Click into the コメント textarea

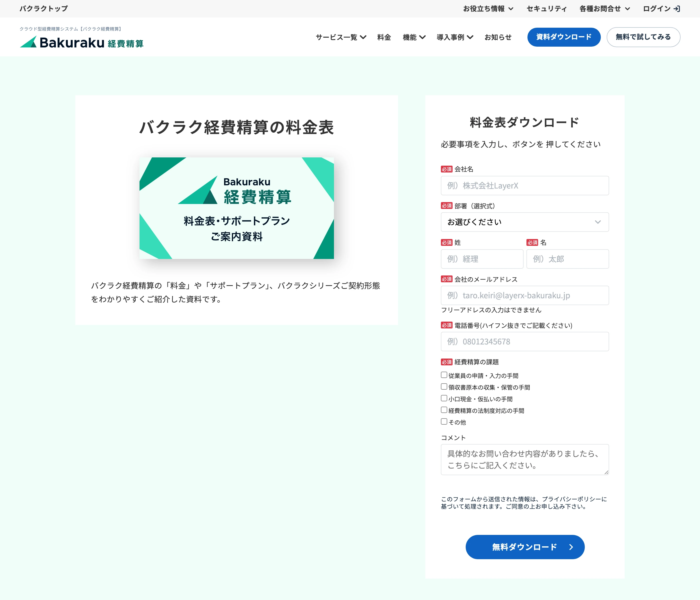point(525,460)
